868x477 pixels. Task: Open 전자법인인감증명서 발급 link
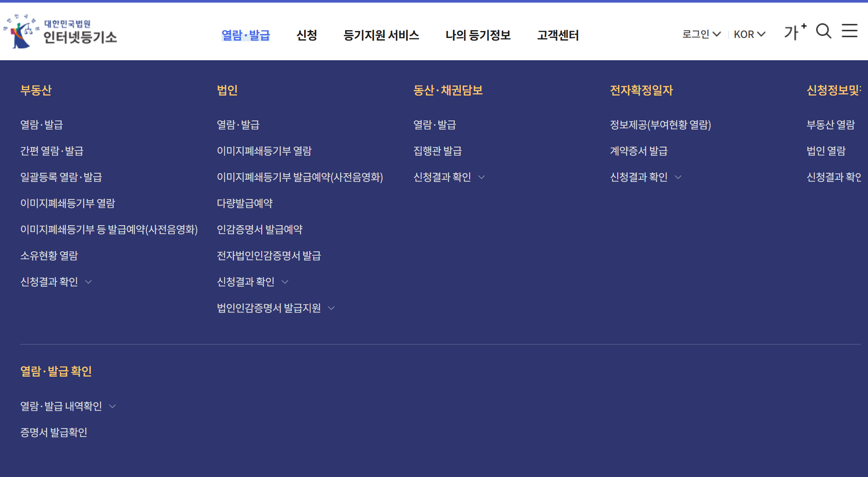point(269,255)
